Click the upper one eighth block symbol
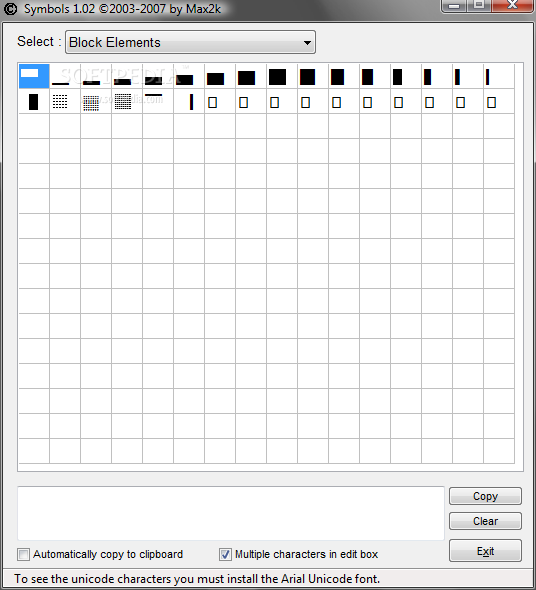 (x=158, y=101)
